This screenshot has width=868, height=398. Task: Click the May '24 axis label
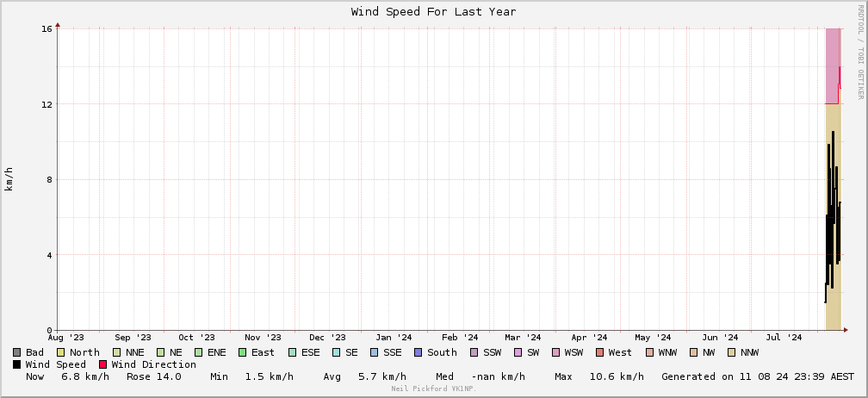coord(654,337)
